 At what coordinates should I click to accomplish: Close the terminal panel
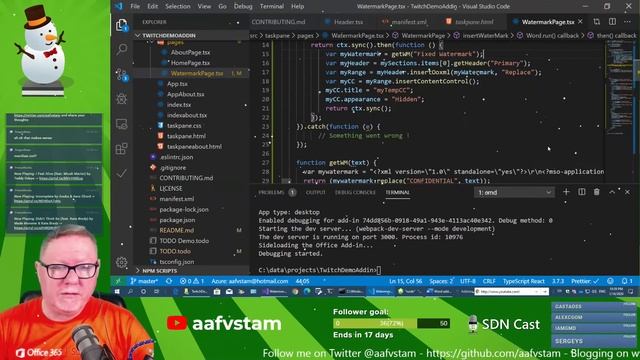click(x=627, y=192)
